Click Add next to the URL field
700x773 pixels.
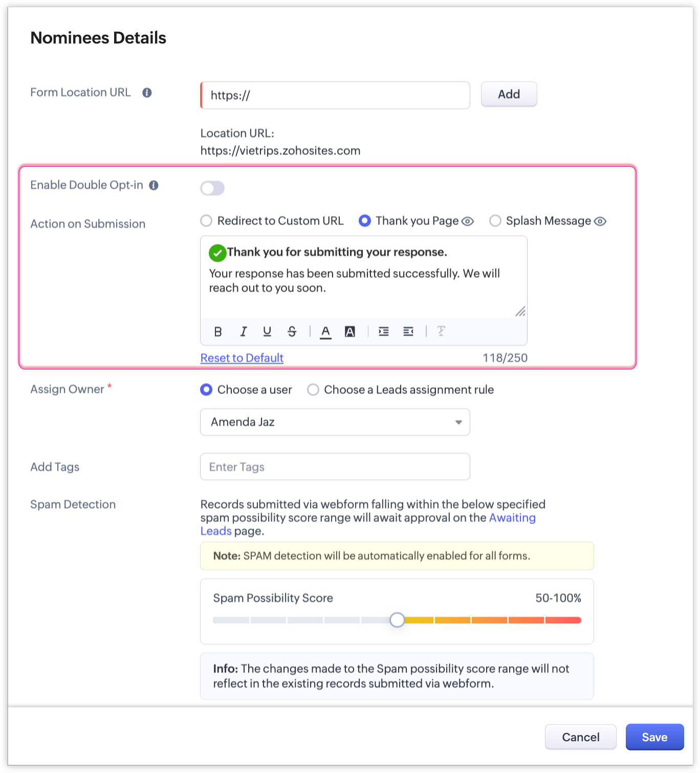[509, 94]
